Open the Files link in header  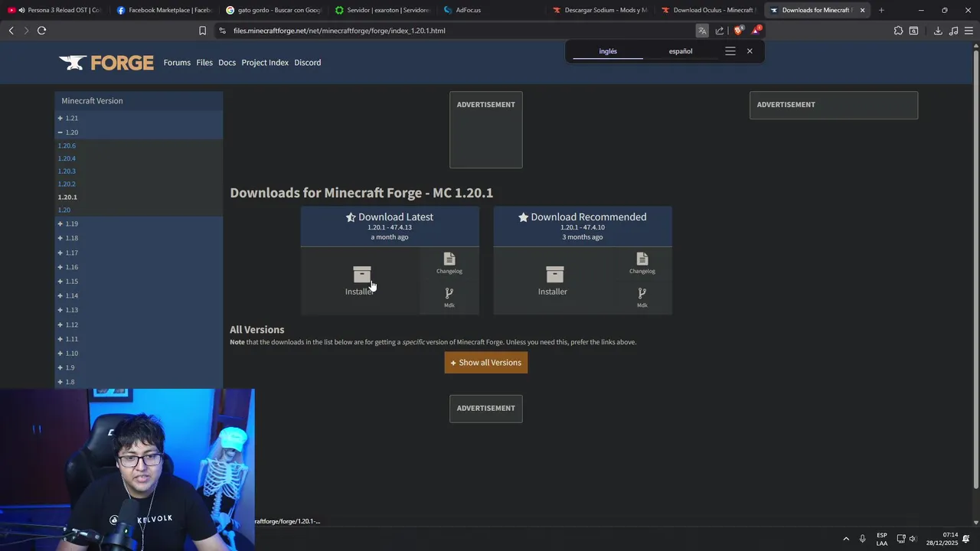tap(204, 63)
